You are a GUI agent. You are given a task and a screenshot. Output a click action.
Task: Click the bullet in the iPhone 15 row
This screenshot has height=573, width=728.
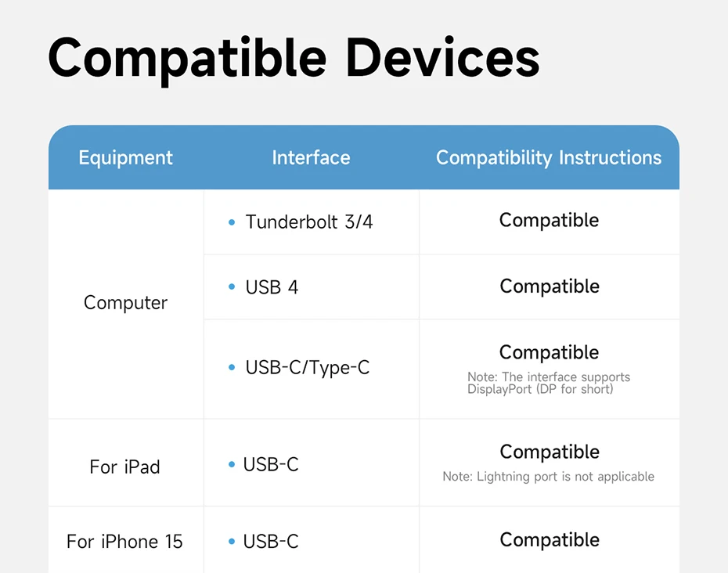pyautogui.click(x=232, y=542)
